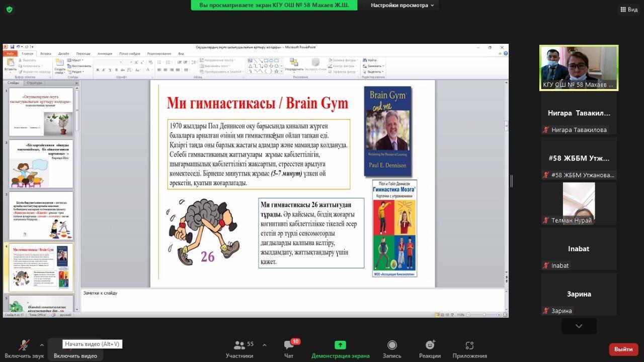Screen dimensions: 644x362
Task: Open the Chat icon
Action: click(x=289, y=345)
